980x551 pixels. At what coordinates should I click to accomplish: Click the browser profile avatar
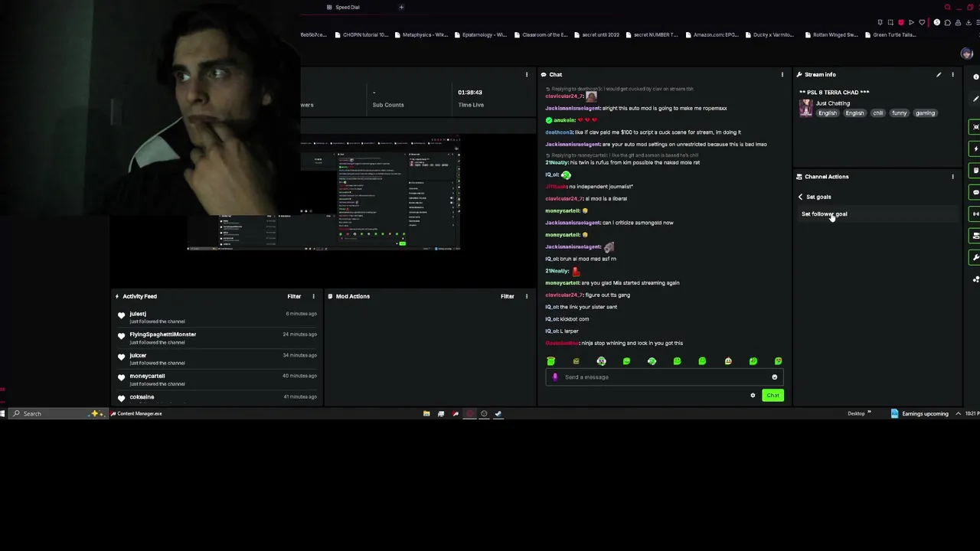[x=966, y=54]
